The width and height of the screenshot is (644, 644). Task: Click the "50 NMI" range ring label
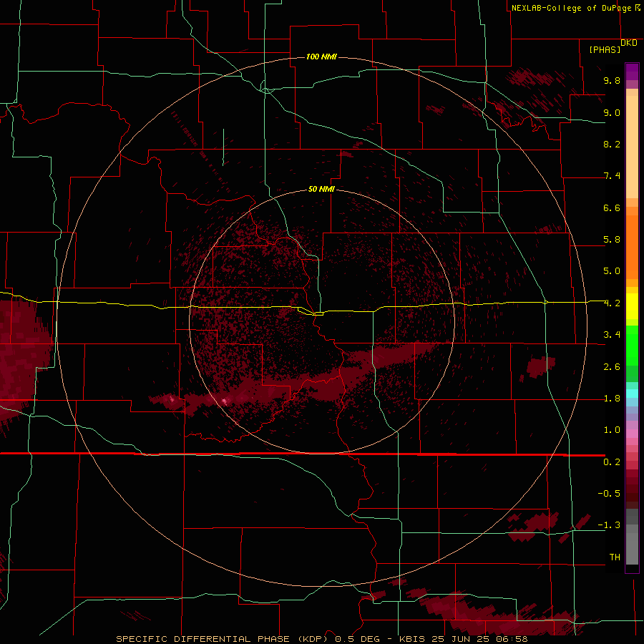[321, 189]
